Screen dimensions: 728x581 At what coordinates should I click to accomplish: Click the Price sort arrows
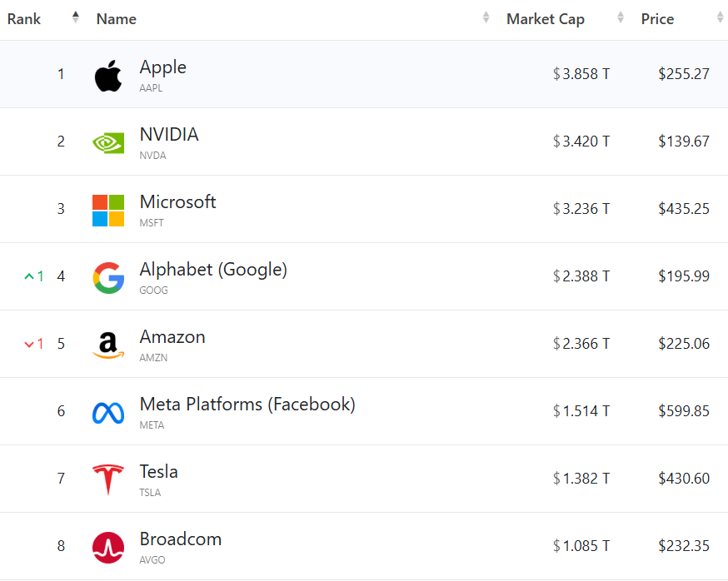[x=721, y=18]
